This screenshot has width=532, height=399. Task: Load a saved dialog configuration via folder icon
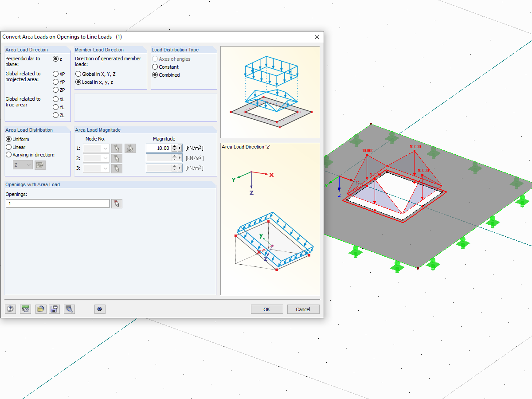click(40, 309)
